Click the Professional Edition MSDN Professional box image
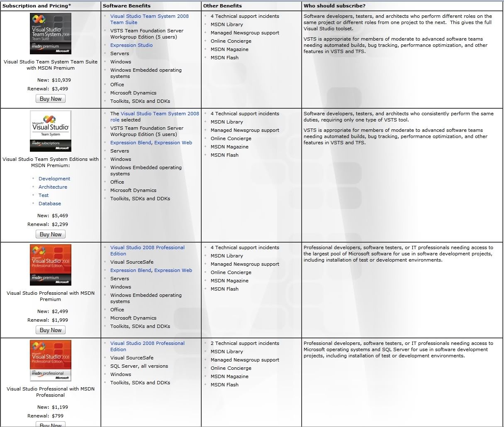This screenshot has width=504, height=427. click(51, 361)
